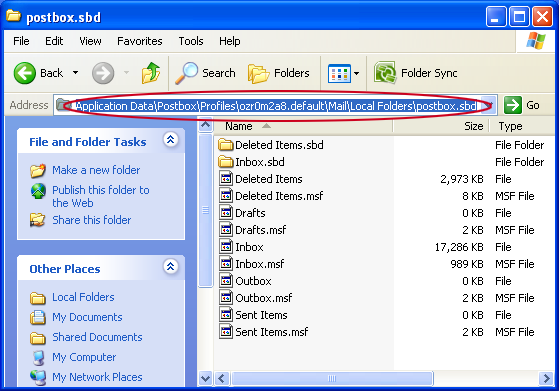Select the address bar path field
This screenshot has width=559, height=391.
275,106
